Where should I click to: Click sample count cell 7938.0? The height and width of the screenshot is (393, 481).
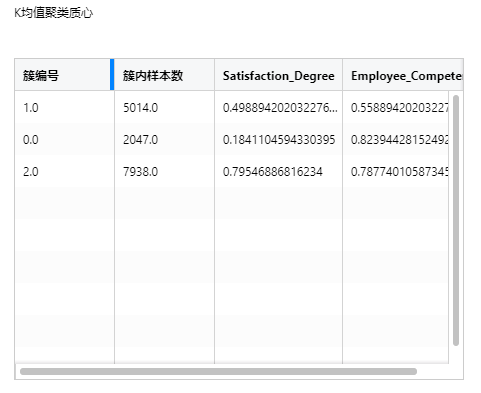(x=164, y=171)
